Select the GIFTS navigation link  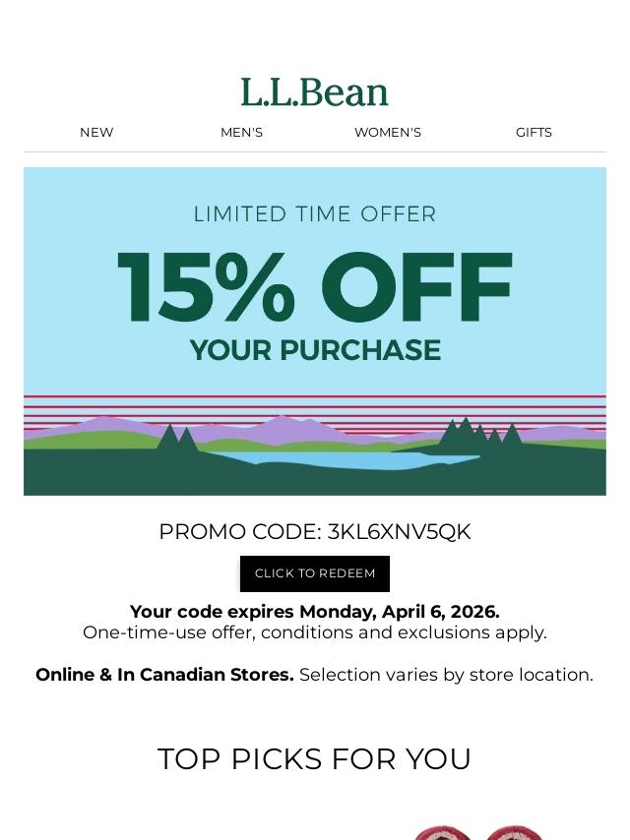click(x=534, y=132)
